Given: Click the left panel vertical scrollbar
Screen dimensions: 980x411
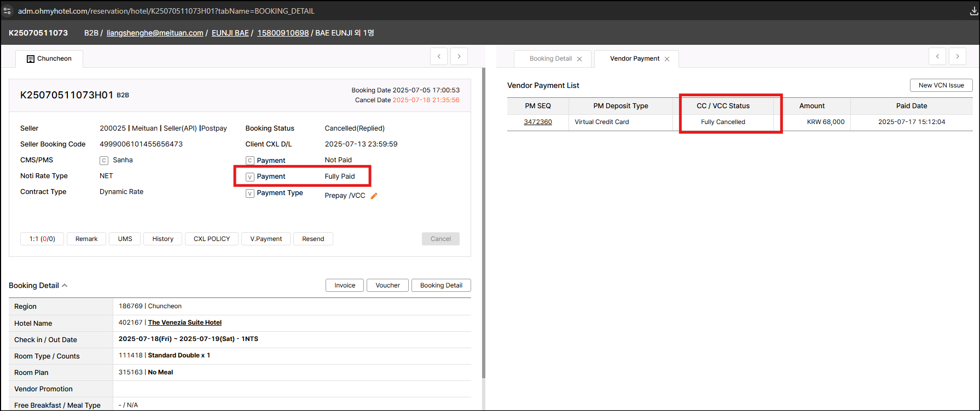Looking at the screenshot, I should pyautogui.click(x=483, y=219).
